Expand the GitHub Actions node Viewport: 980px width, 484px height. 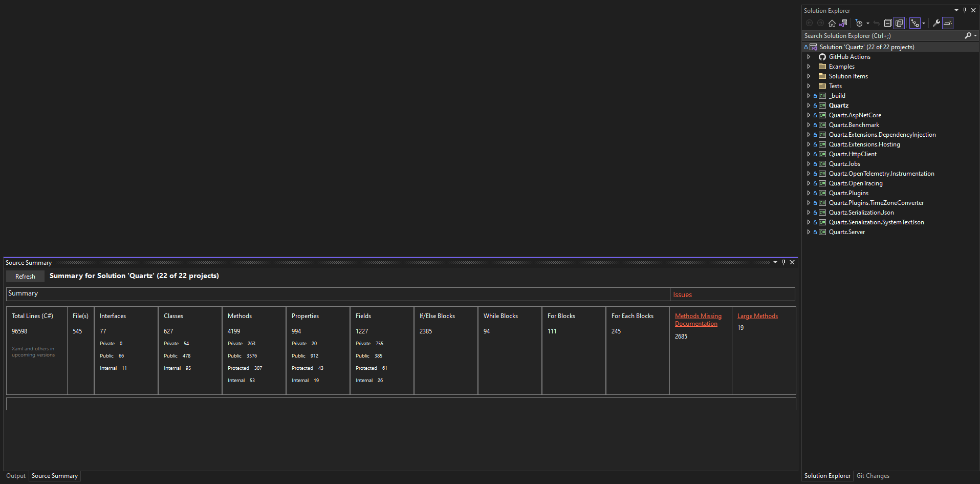pyautogui.click(x=809, y=57)
